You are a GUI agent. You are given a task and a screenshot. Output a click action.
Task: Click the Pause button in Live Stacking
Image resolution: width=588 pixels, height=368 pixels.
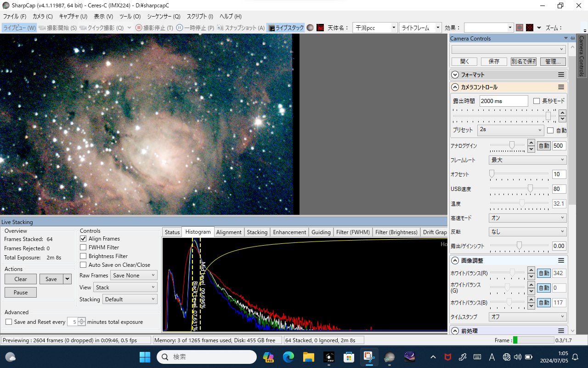coord(21,293)
